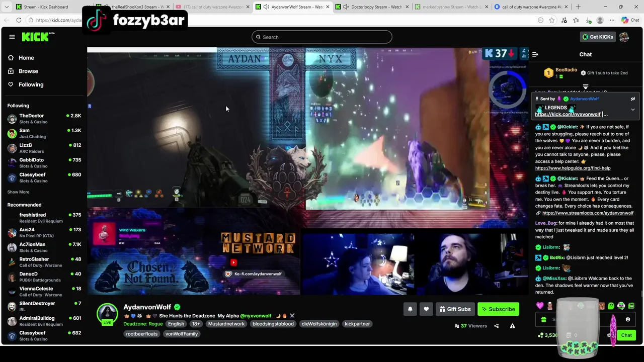The width and height of the screenshot is (644, 362).
Task: Select the kickpartner tag
Action: click(x=357, y=324)
